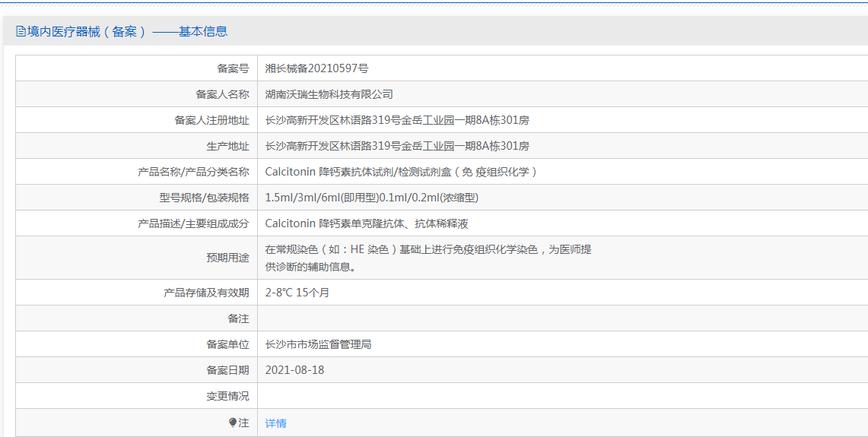868x437 pixels.
Task: Click the 产品名称/产品分类名称 label
Action: pos(193,172)
